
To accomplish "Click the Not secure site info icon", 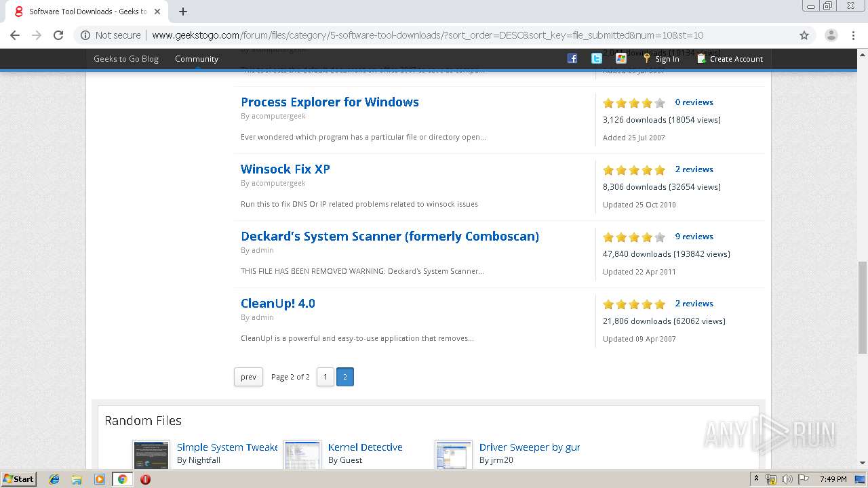I will [x=85, y=35].
